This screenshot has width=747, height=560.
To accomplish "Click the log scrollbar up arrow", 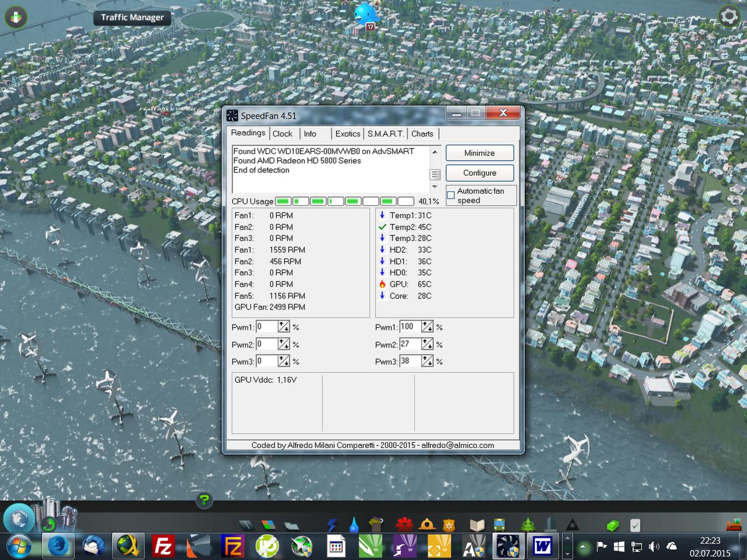I will pos(435,151).
